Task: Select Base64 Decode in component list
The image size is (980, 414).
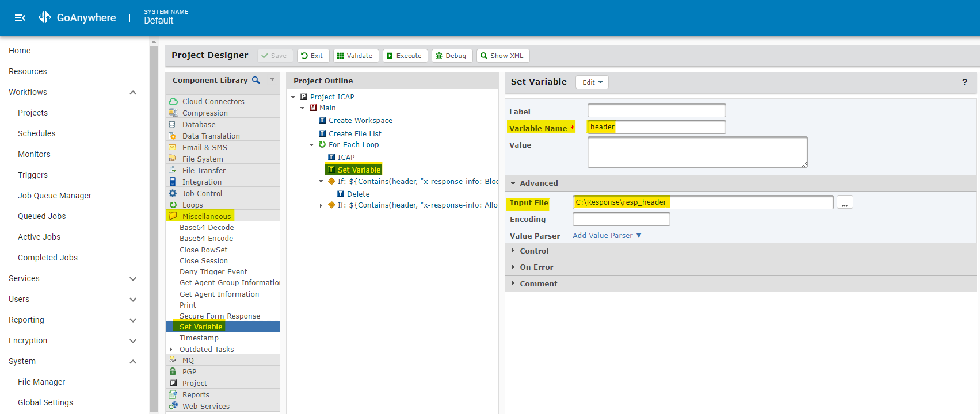Action: pyautogui.click(x=207, y=228)
